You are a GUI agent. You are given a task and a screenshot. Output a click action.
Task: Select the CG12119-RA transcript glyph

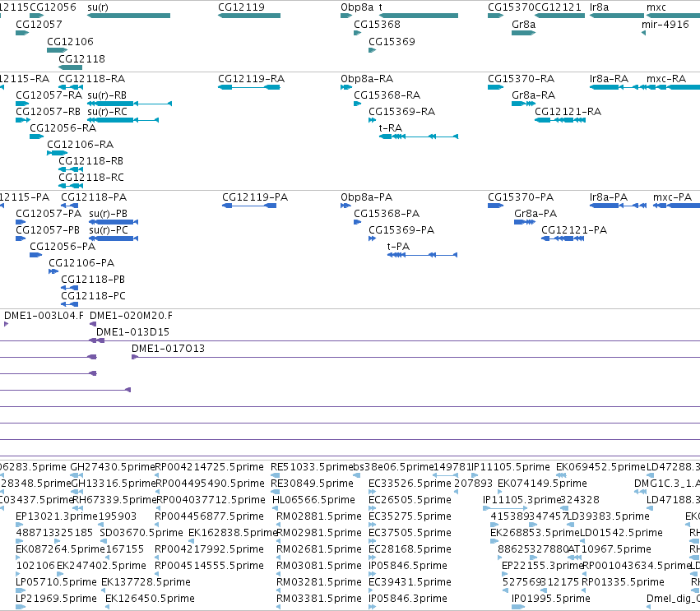point(249,87)
